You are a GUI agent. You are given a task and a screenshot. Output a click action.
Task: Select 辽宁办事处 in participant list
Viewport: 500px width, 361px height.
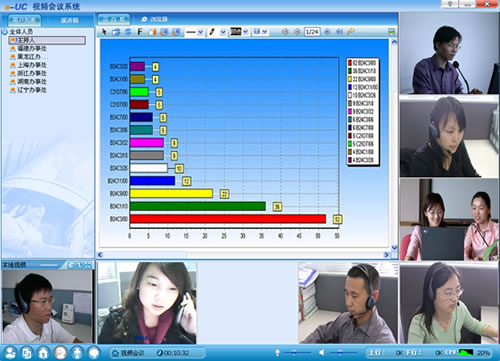pyautogui.click(x=32, y=90)
